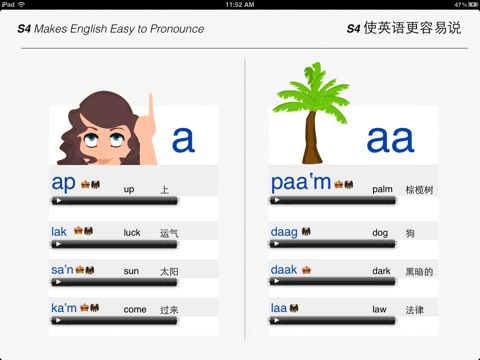Screen dimensions: 480x360
Task: Play the audio for 'lak'
Action: click(59, 244)
